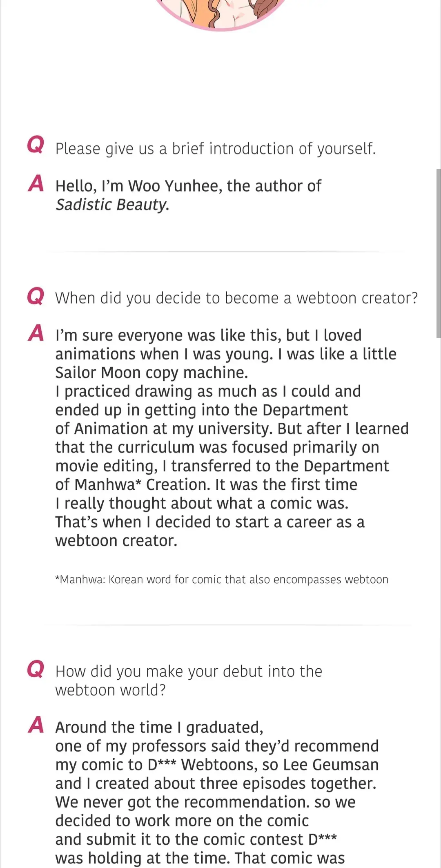The width and height of the screenshot is (441, 868).
Task: Click the question "When did you decide to become"
Action: (x=236, y=298)
